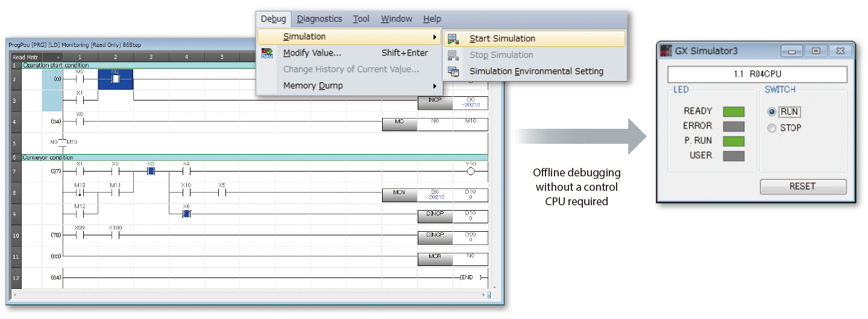Viewport: 868px width, 319px height.
Task: Click the Simulation Environmental Setting icon
Action: (x=454, y=72)
